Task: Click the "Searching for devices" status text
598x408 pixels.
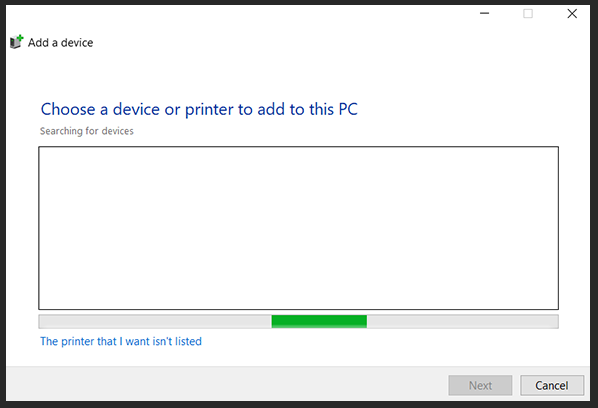Action: coord(87,131)
